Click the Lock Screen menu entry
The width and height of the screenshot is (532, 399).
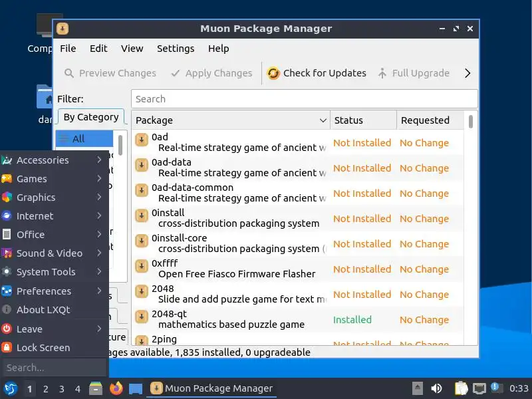coord(55,348)
